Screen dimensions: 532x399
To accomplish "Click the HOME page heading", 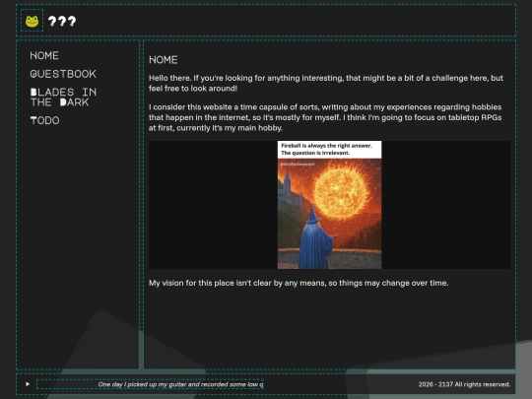I will pyautogui.click(x=164, y=60).
